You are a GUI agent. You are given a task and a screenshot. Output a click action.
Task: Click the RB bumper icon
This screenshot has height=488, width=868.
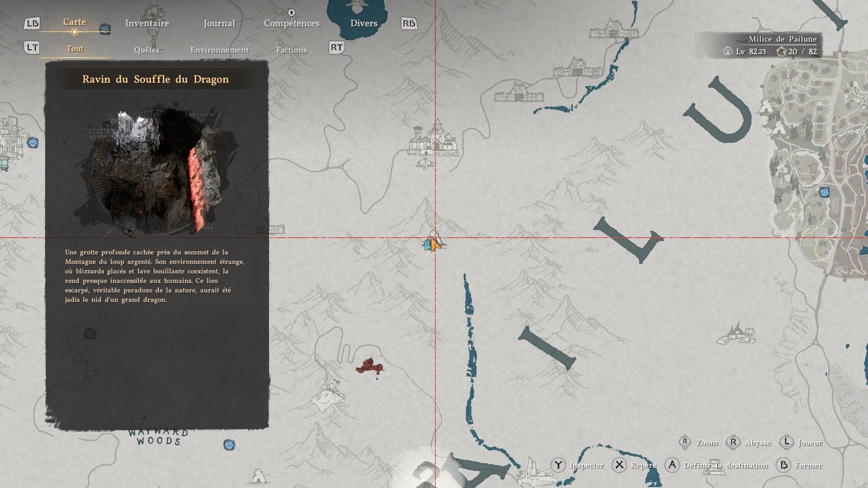pyautogui.click(x=409, y=23)
